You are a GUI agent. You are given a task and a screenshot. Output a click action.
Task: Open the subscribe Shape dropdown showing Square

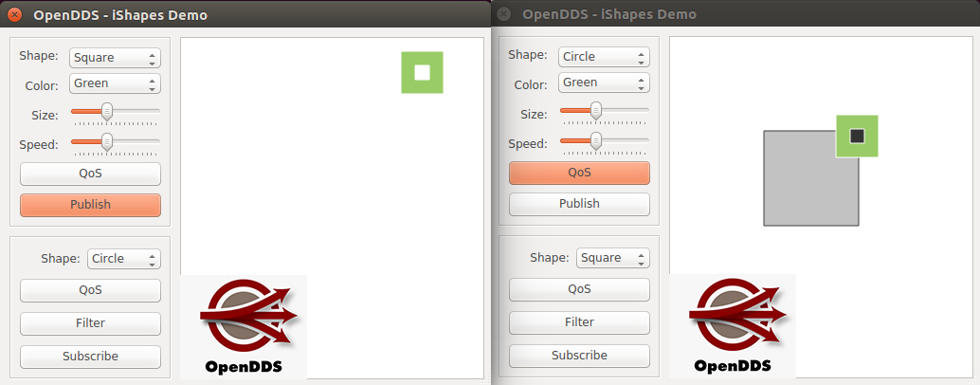[612, 258]
